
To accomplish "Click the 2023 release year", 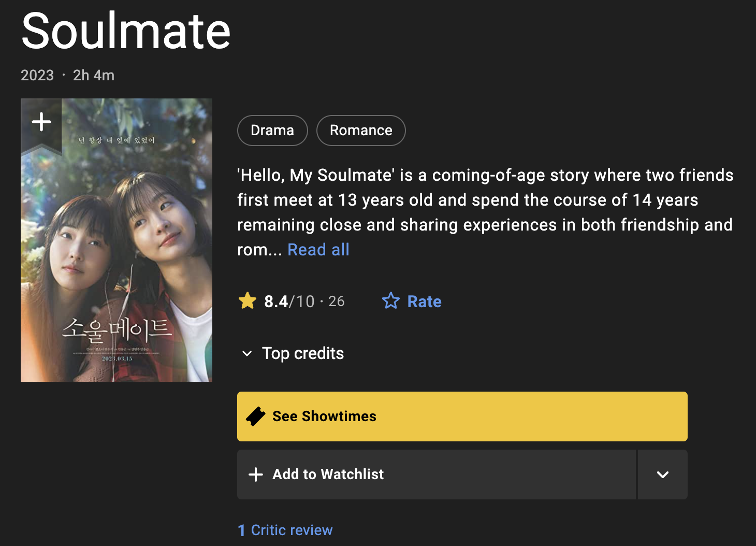I will [37, 76].
